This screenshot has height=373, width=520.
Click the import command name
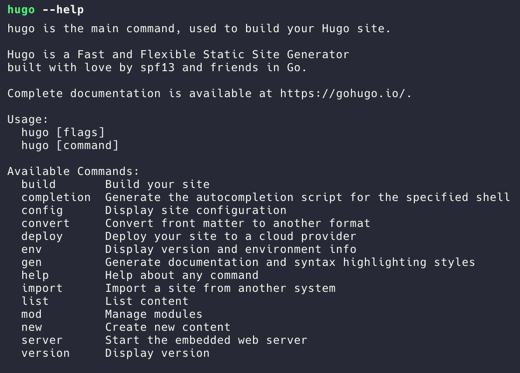coord(42,289)
